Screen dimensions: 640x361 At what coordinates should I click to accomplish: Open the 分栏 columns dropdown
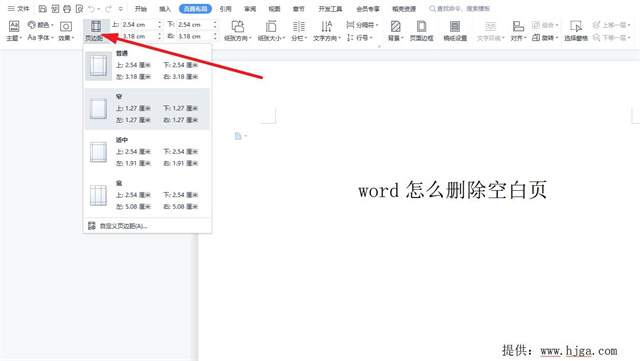coord(299,31)
